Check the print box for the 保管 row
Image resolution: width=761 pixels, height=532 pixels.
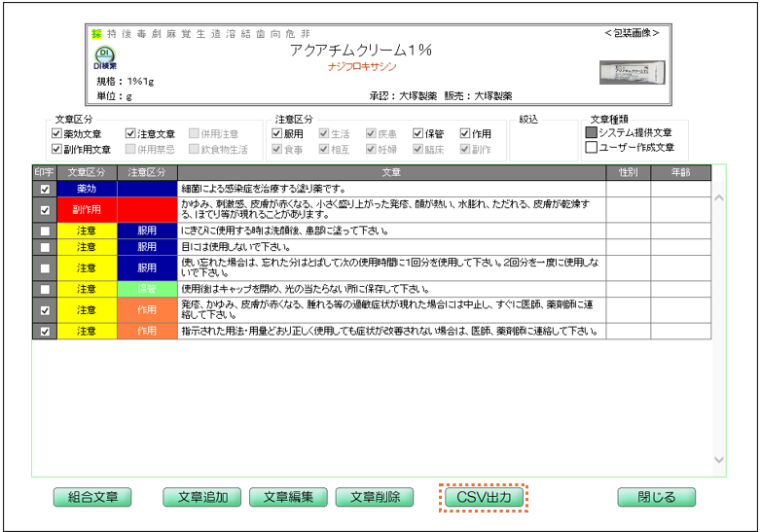tap(45, 289)
